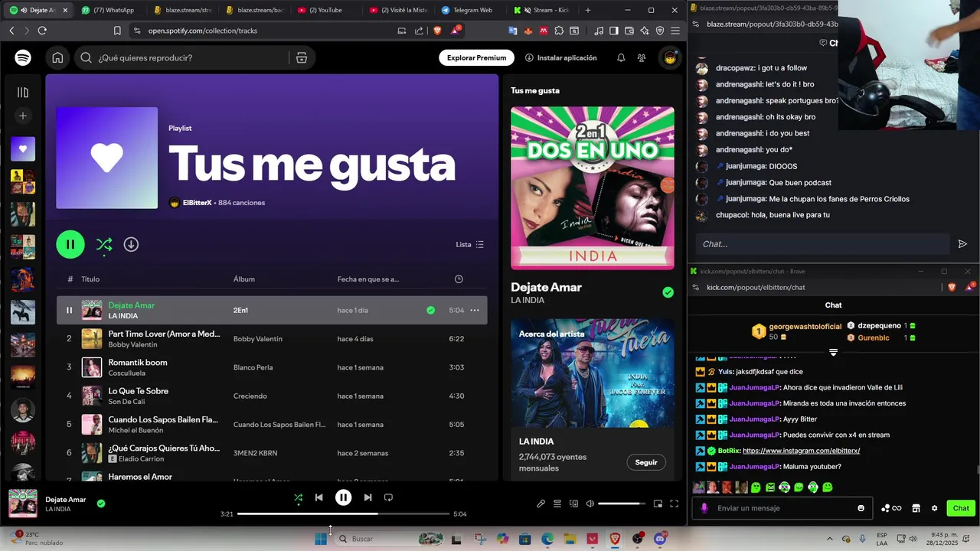Open more options for Dejate Amar row

pyautogui.click(x=475, y=310)
